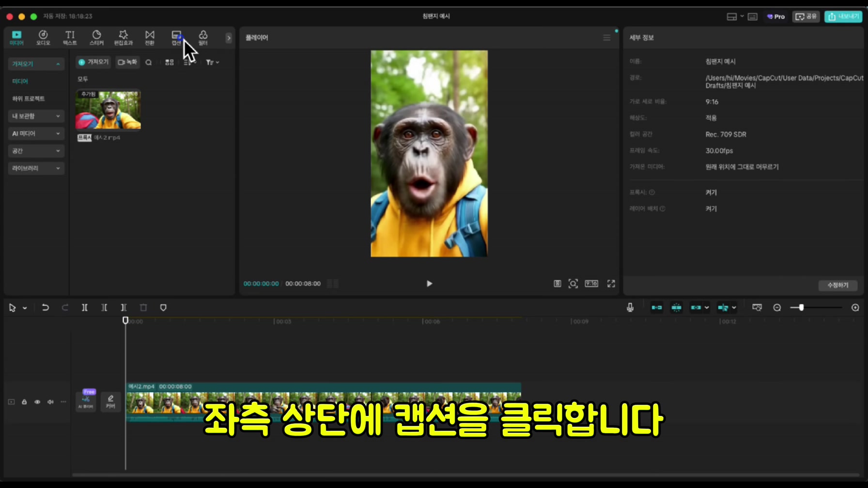Open the 미디어 (Media) tab

pyautogui.click(x=16, y=38)
